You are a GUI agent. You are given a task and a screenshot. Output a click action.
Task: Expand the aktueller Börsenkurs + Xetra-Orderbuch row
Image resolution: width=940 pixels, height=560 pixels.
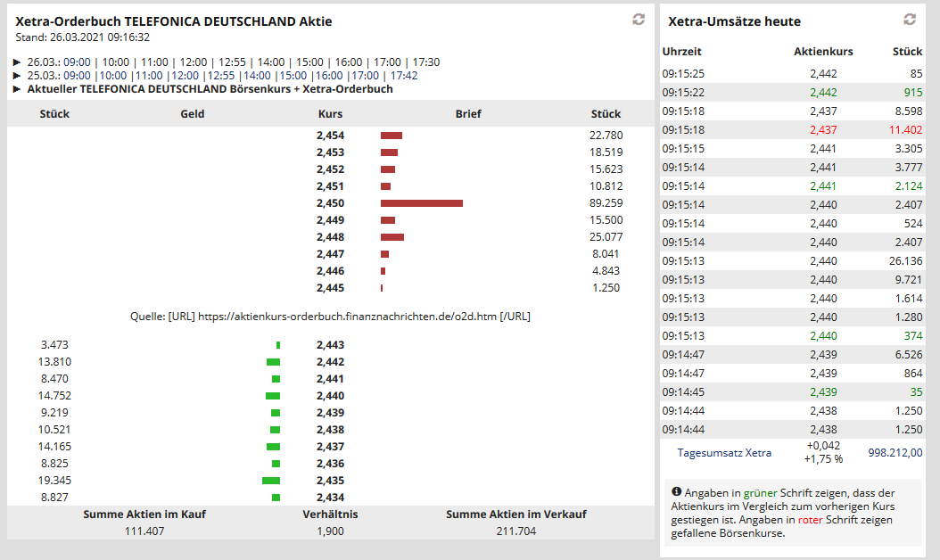[14, 92]
